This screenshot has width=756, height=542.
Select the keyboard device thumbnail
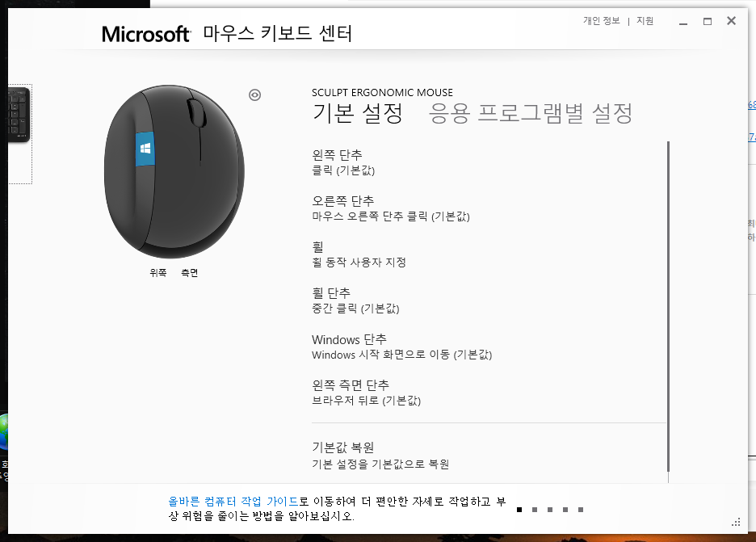pos(19,114)
